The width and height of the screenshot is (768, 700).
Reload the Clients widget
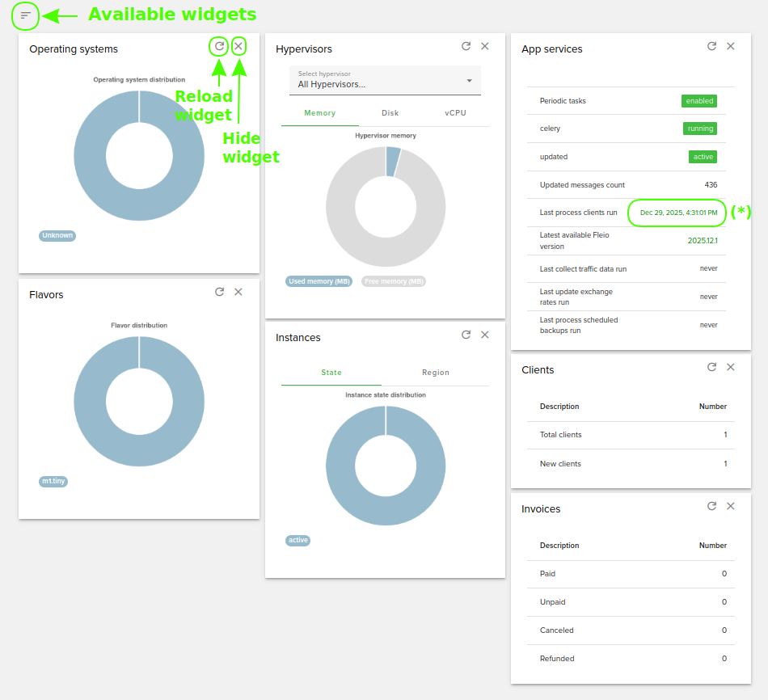712,367
